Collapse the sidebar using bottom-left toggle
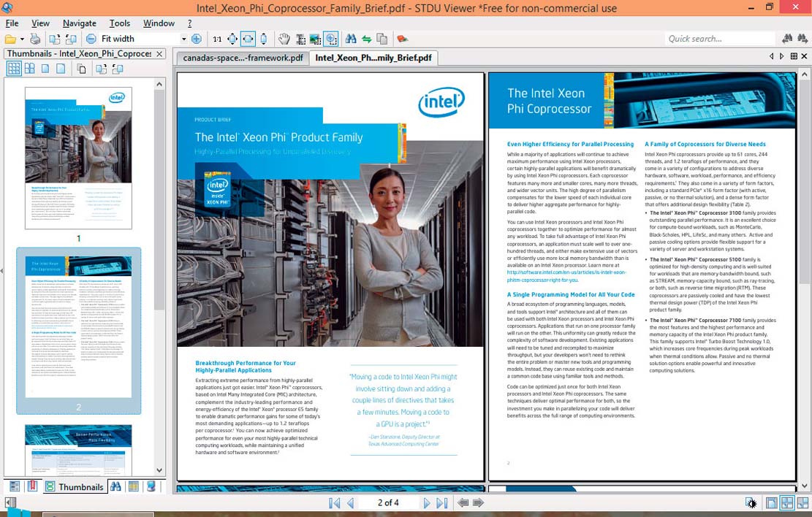812x517 pixels. coord(10,502)
